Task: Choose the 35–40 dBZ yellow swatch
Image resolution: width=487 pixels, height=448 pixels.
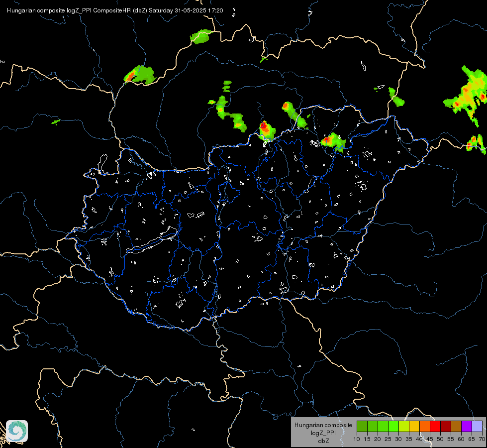Action: pyautogui.click(x=414, y=426)
